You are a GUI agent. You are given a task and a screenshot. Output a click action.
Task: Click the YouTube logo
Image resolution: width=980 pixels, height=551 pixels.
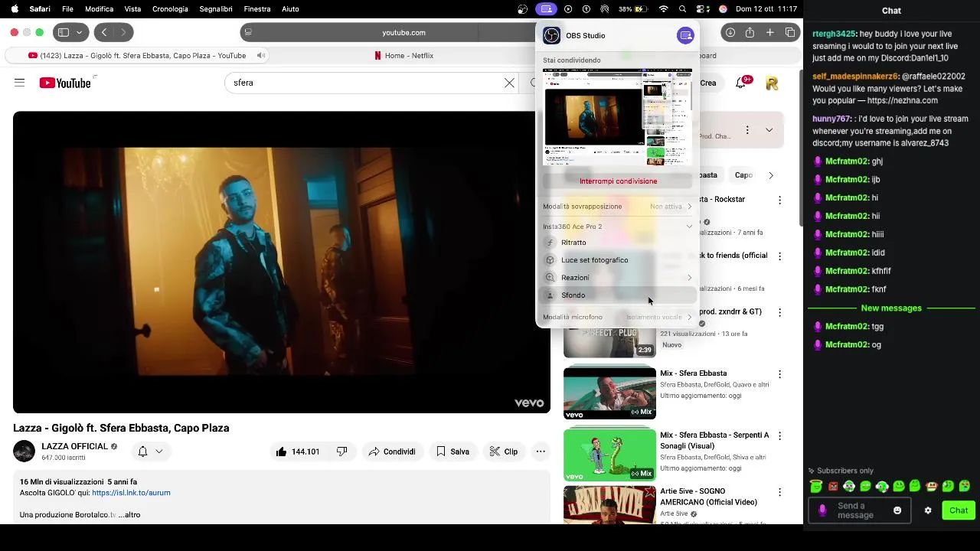65,83
